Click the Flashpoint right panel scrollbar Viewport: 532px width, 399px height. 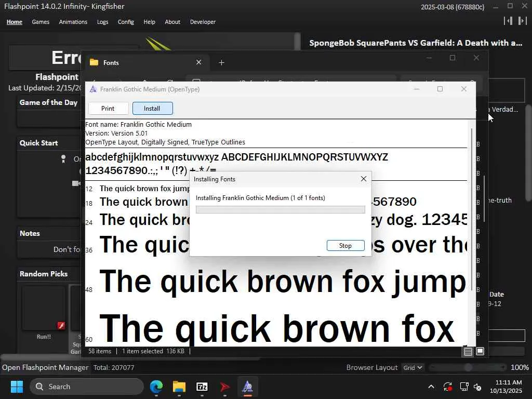[x=528, y=153]
